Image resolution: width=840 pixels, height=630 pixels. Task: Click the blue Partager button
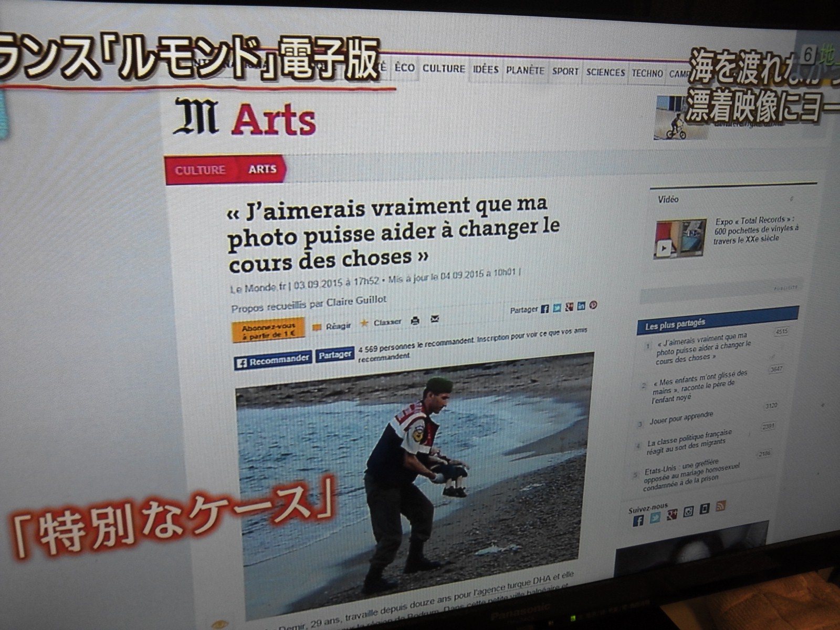pyautogui.click(x=335, y=355)
